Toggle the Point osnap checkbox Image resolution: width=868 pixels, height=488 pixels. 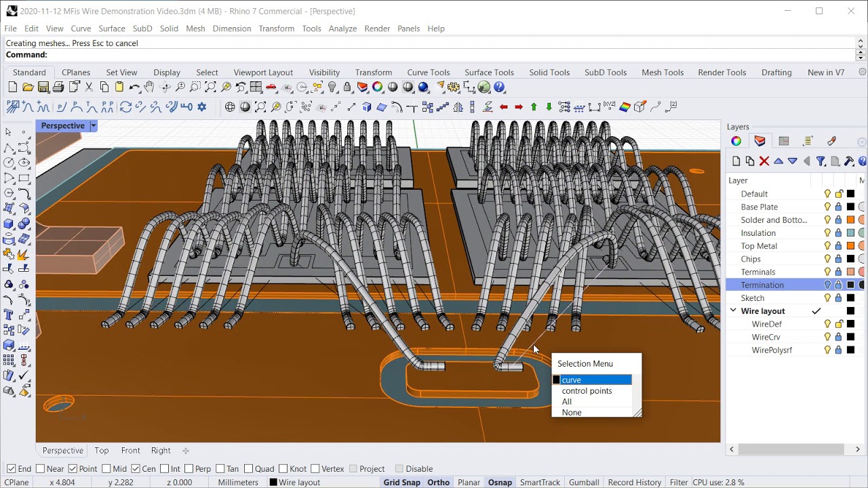pos(73,468)
